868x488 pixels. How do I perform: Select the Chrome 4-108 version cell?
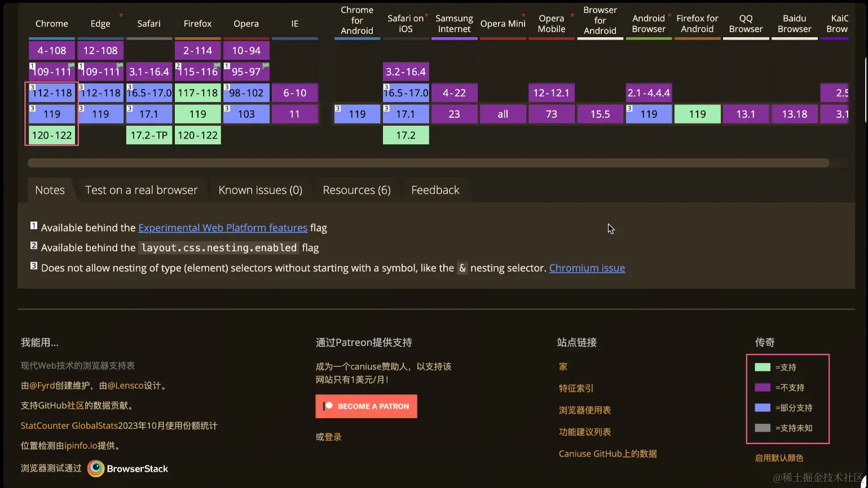click(52, 51)
